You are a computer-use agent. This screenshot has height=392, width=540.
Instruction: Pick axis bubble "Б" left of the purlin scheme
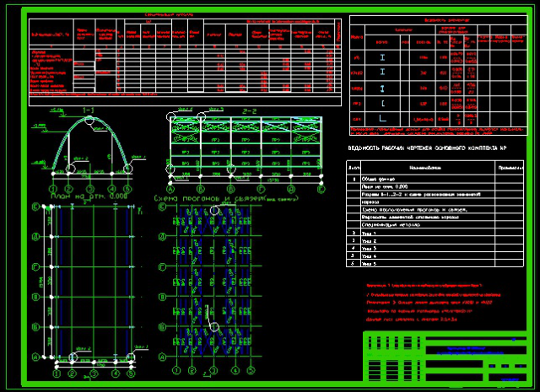tap(162, 326)
